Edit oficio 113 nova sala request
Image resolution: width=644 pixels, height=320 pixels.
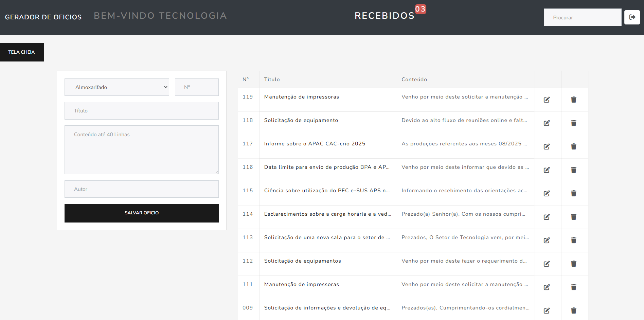pyautogui.click(x=547, y=241)
